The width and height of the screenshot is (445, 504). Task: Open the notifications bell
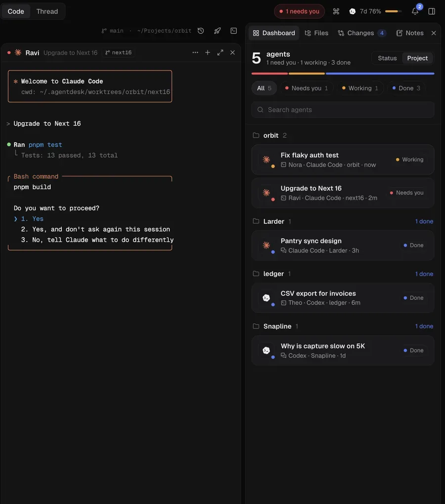point(415,11)
